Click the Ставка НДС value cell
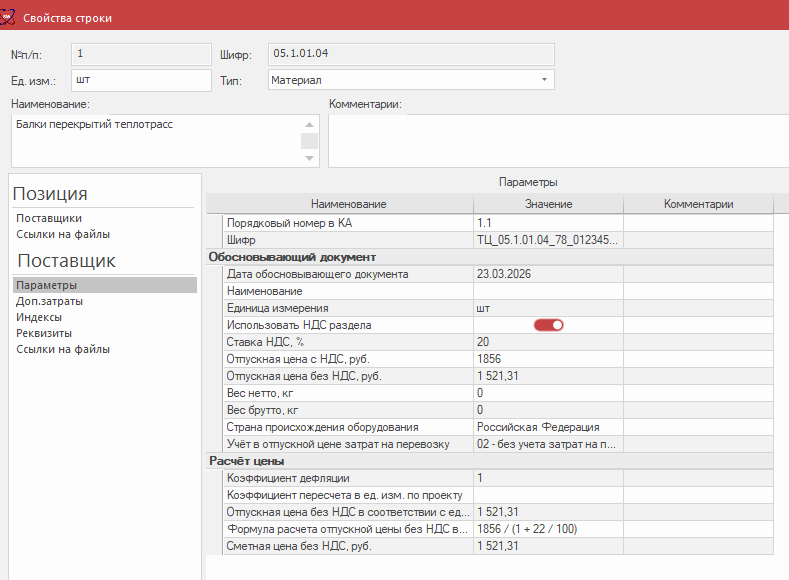This screenshot has width=789, height=580. click(x=548, y=342)
